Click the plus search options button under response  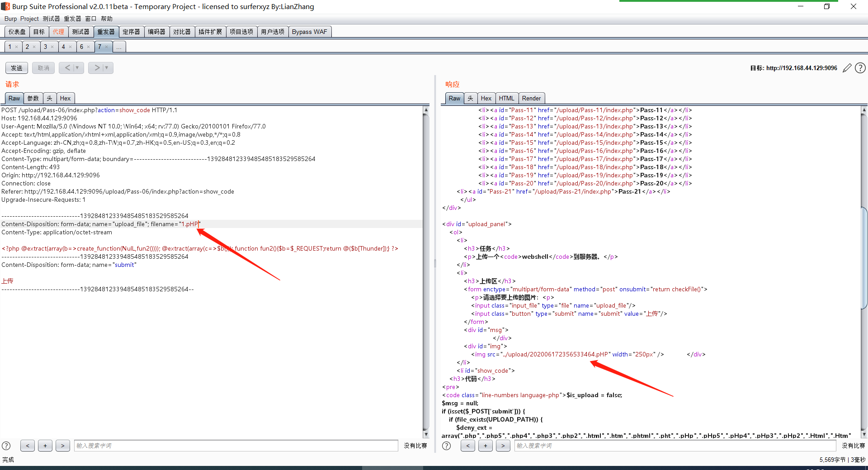pyautogui.click(x=486, y=446)
